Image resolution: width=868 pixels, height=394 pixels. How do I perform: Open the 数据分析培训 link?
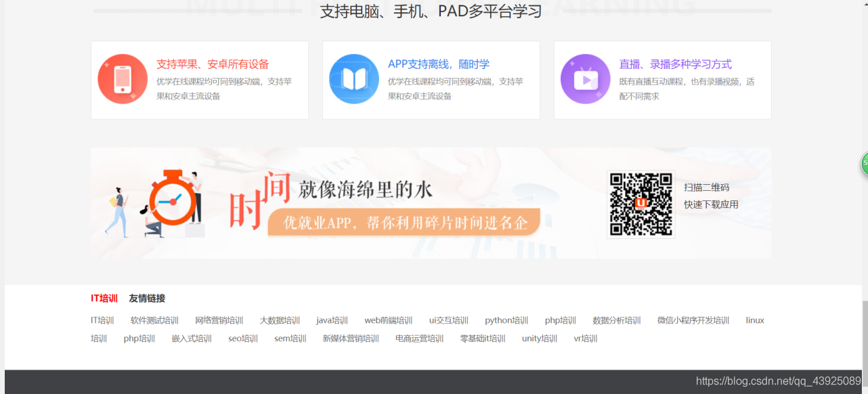(617, 321)
